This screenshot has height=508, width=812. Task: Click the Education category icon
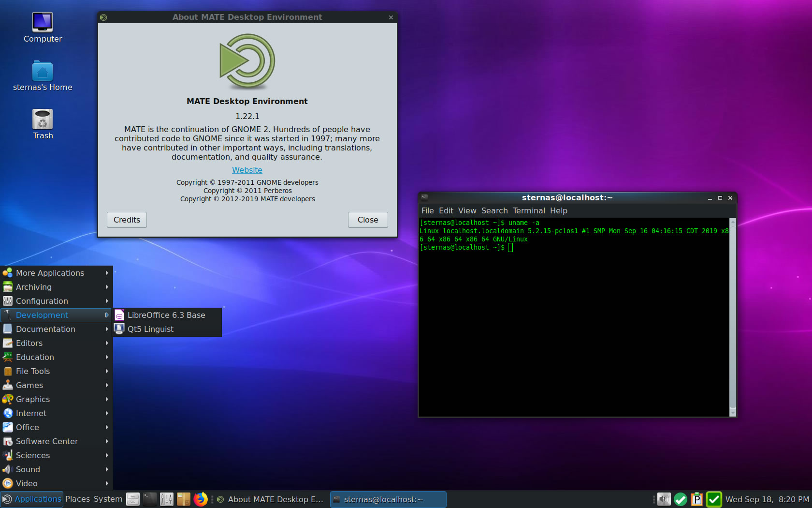[x=8, y=357]
